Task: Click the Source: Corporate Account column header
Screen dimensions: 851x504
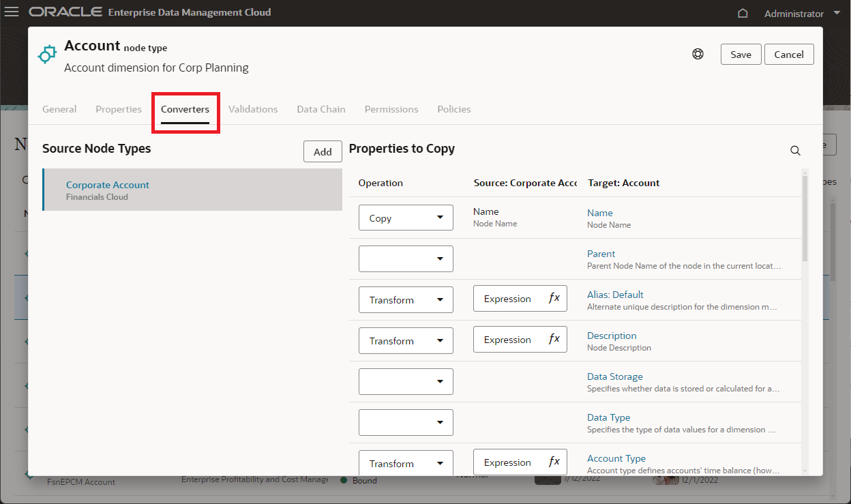Action: [x=525, y=183]
